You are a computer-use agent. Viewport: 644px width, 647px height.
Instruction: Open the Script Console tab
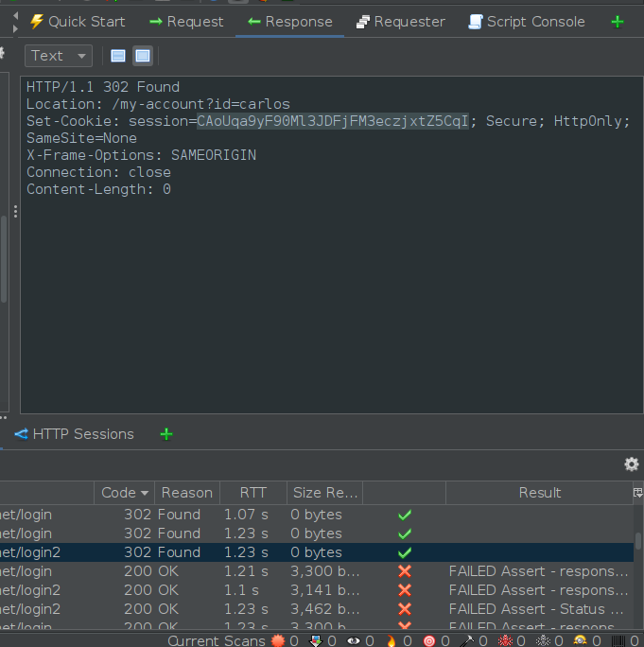(526, 21)
